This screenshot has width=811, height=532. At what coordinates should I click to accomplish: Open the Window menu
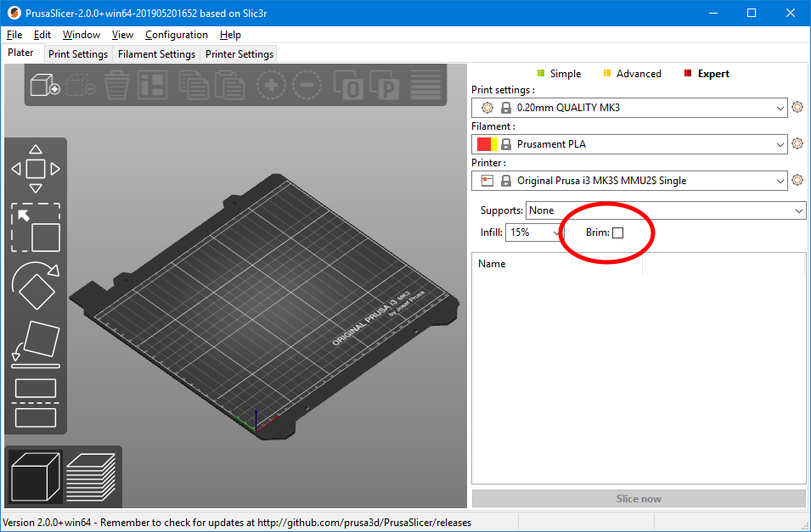tap(82, 35)
